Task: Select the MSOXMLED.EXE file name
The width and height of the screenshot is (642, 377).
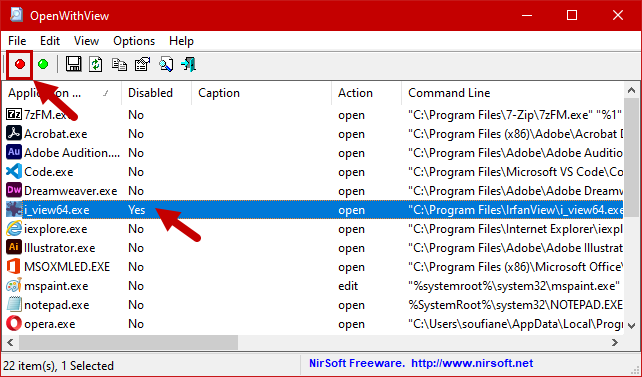Action: click(67, 267)
